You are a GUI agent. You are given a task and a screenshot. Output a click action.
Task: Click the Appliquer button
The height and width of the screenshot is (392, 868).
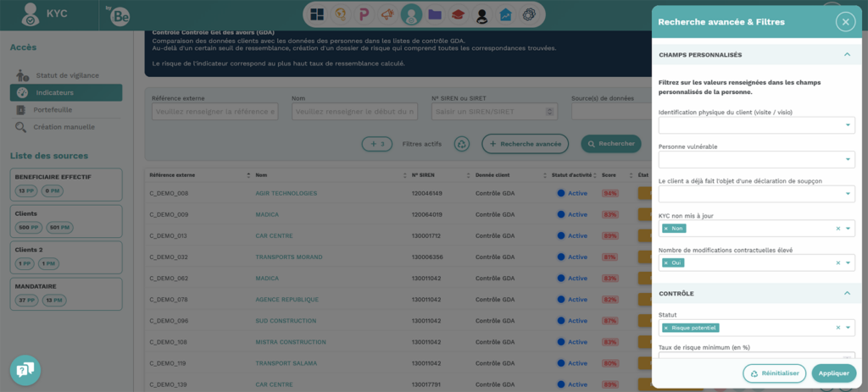833,373
